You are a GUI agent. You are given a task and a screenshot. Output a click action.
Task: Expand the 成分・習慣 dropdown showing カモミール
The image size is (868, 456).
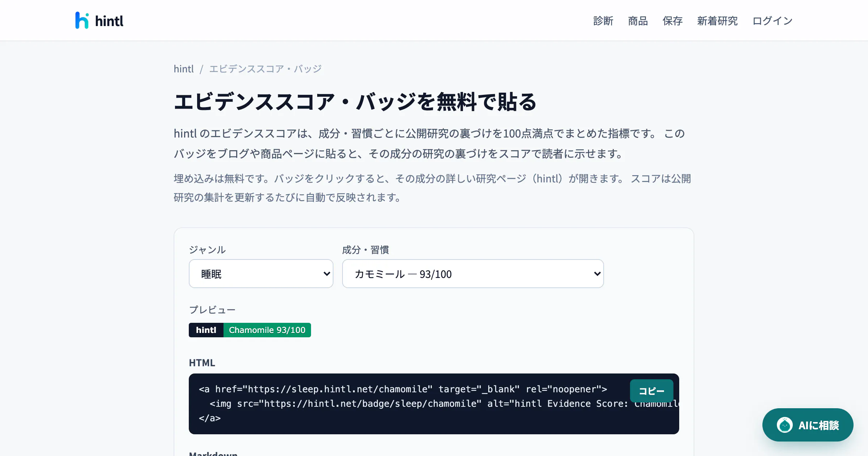click(473, 274)
